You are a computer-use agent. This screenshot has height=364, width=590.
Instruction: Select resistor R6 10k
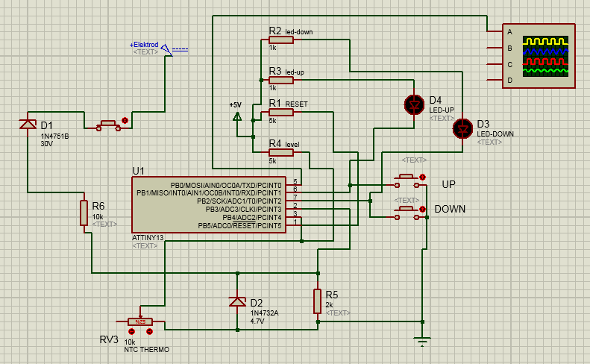[84, 213]
